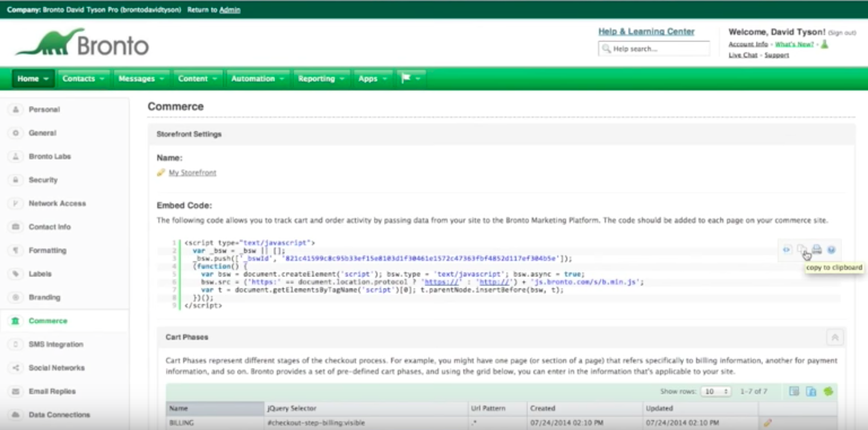Edit the My Storefront name link
This screenshot has height=430, width=868.
point(192,173)
